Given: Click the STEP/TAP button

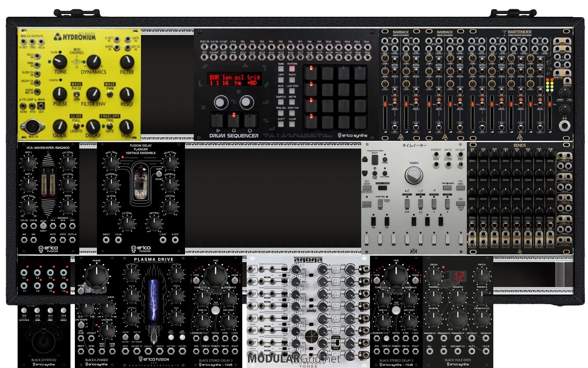Looking at the screenshot, I should (292, 114).
